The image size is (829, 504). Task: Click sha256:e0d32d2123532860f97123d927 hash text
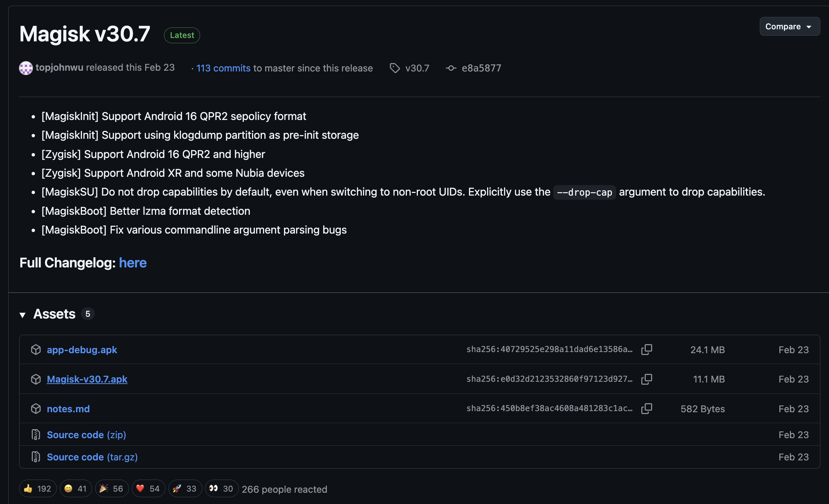click(550, 379)
